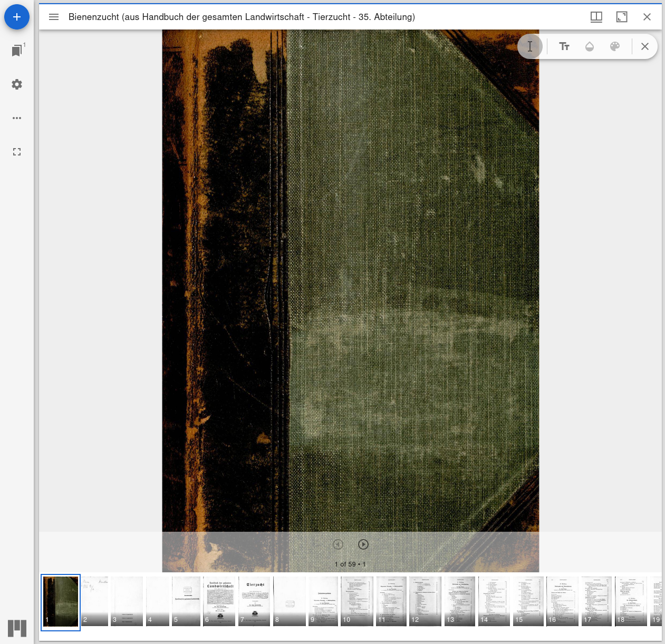665x644 pixels.
Task: Go to the next page
Action: click(363, 544)
